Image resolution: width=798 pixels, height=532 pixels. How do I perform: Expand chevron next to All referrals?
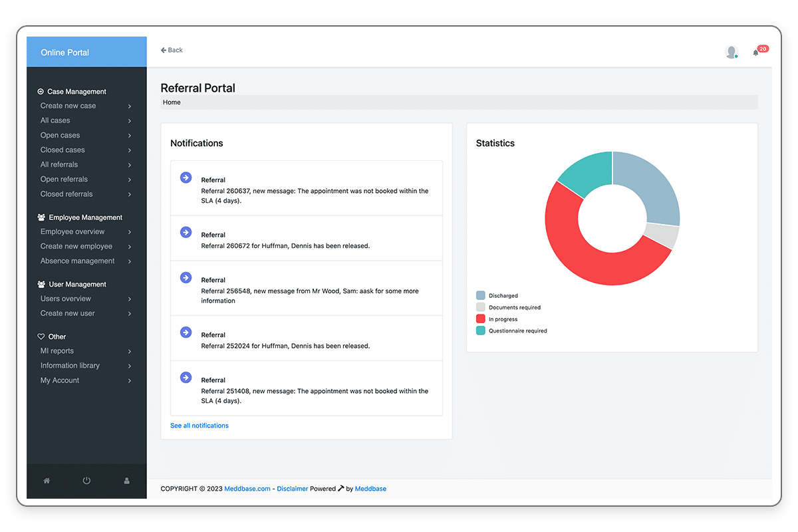pos(130,165)
